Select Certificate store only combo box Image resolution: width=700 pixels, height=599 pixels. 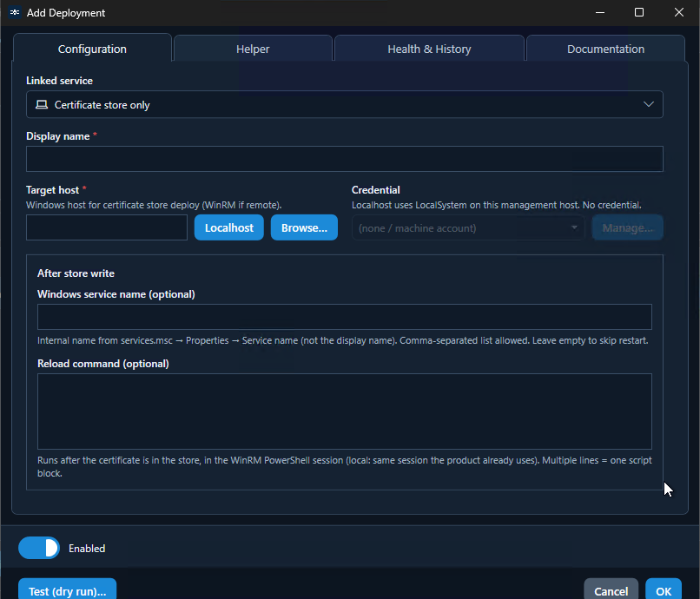344,104
